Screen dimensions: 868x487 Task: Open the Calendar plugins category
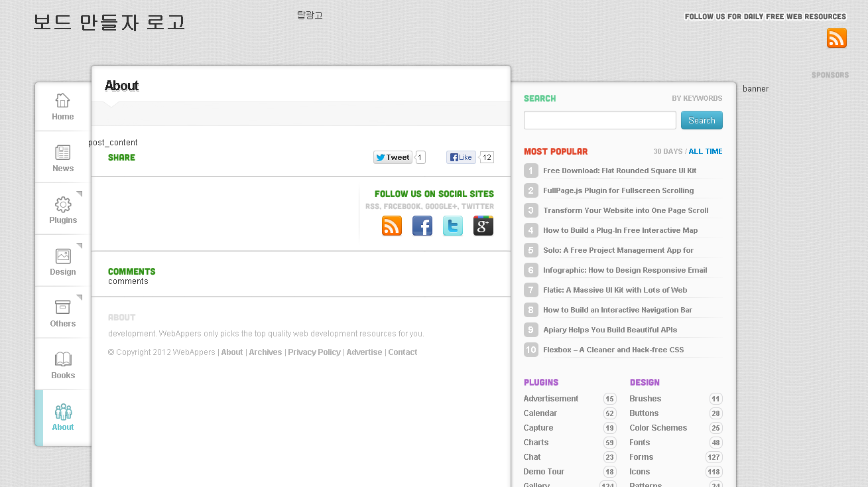(x=540, y=413)
